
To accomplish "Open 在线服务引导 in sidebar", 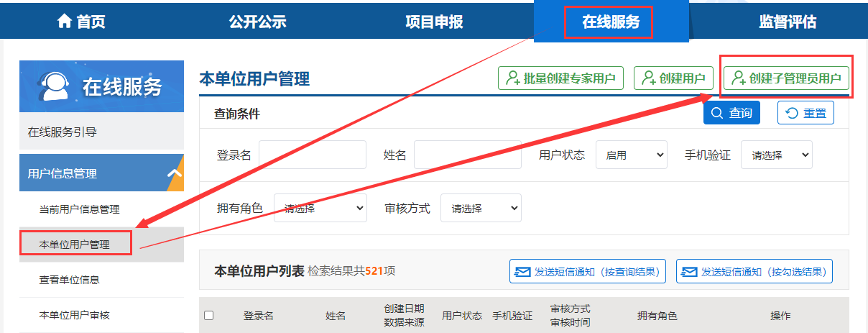I will pos(101,132).
